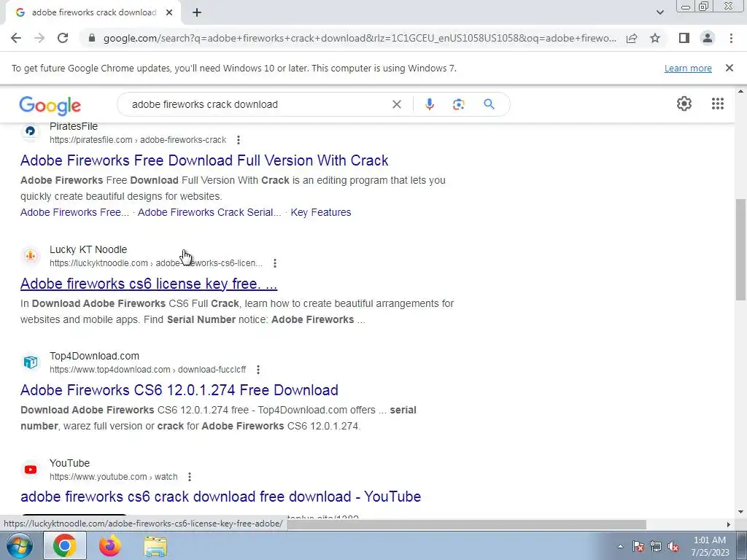Open the Adobe Fireworks Crack Serial... sitelink
747x560 pixels.
pos(209,212)
